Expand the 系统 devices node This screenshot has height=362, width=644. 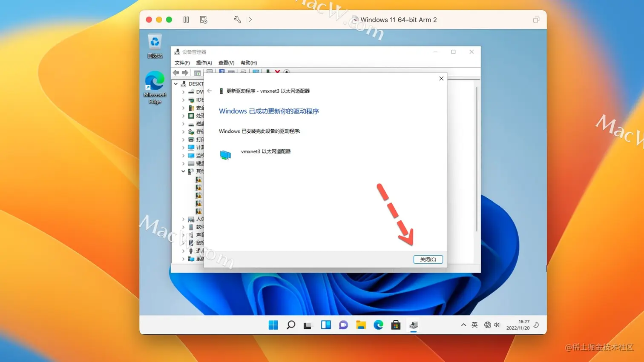click(x=184, y=259)
